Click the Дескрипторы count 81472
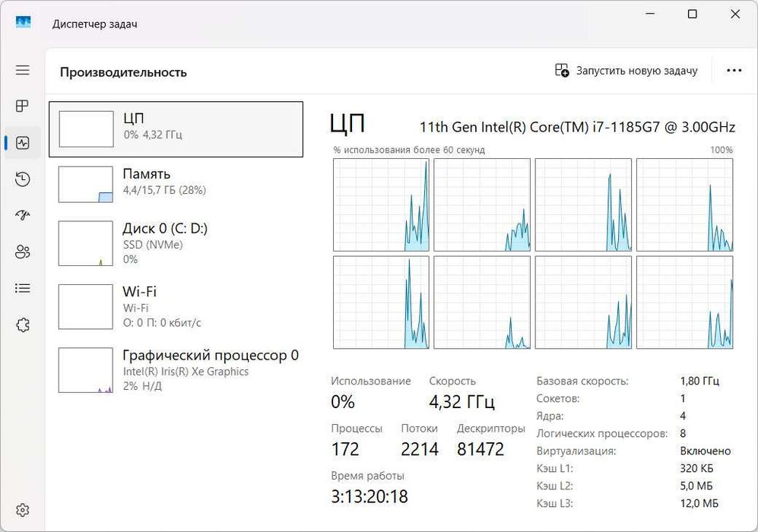758x532 pixels. coord(480,449)
